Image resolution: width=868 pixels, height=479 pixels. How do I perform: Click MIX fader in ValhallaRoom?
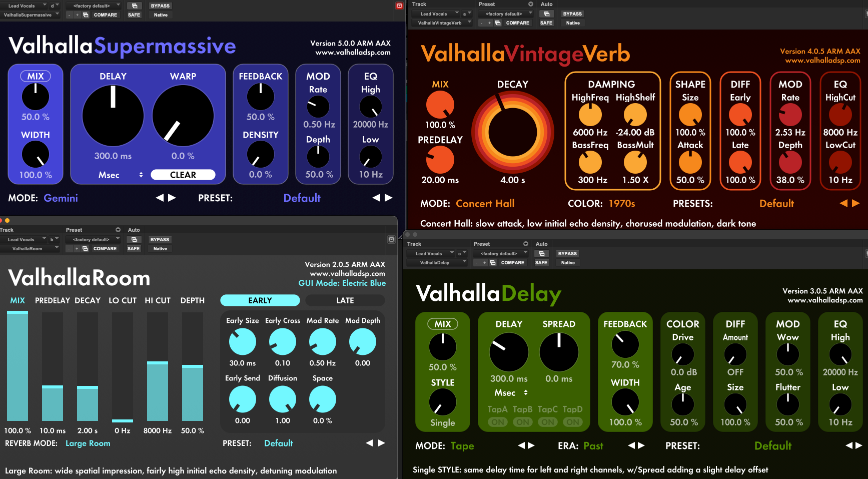tap(18, 366)
